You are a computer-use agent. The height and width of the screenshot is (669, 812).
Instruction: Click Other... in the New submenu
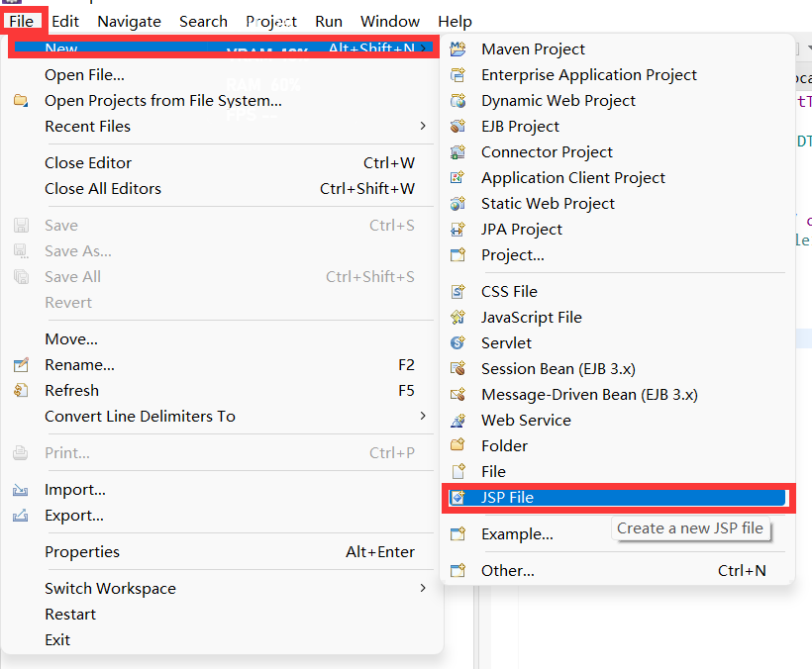point(508,570)
